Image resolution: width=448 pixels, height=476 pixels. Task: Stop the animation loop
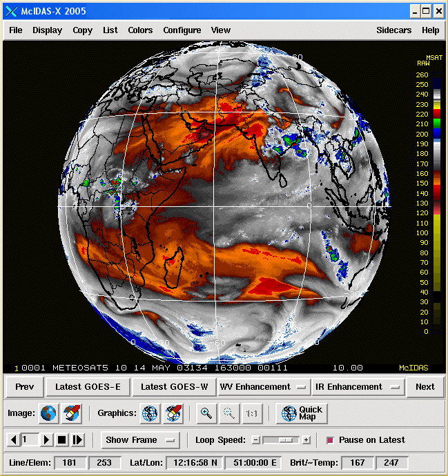61,439
